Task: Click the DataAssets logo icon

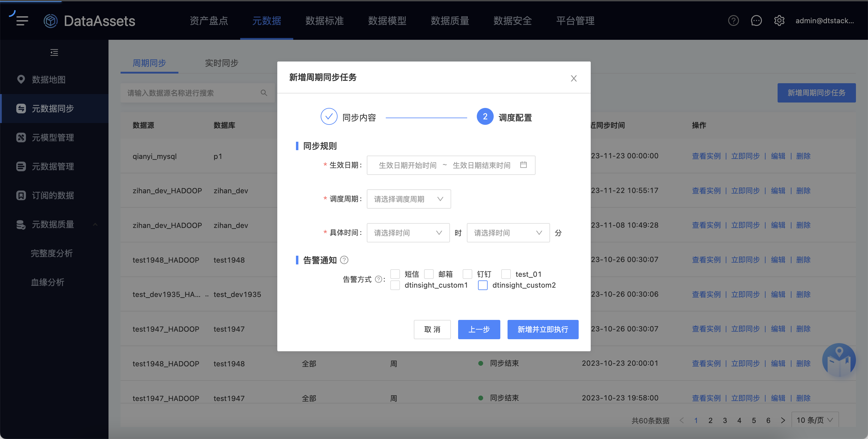Action: (51, 21)
